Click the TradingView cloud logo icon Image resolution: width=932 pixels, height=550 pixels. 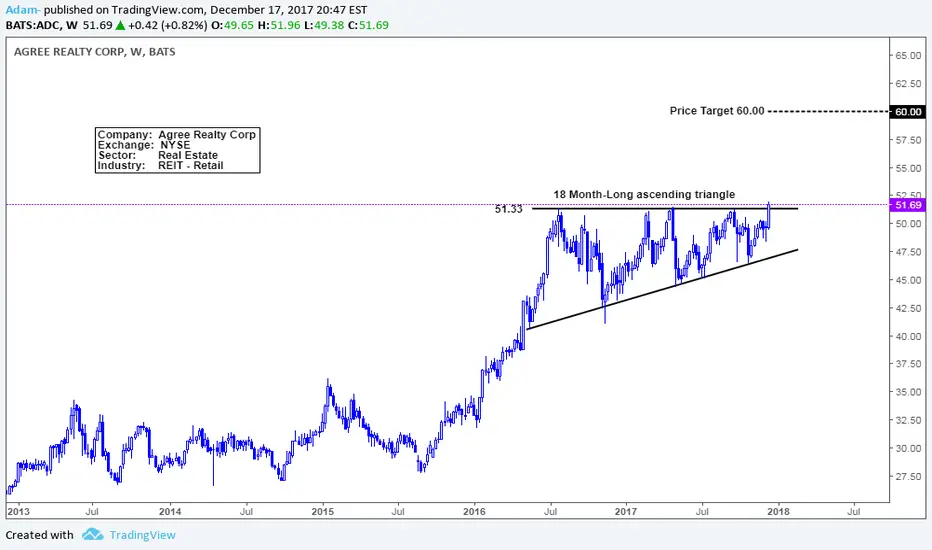92,535
